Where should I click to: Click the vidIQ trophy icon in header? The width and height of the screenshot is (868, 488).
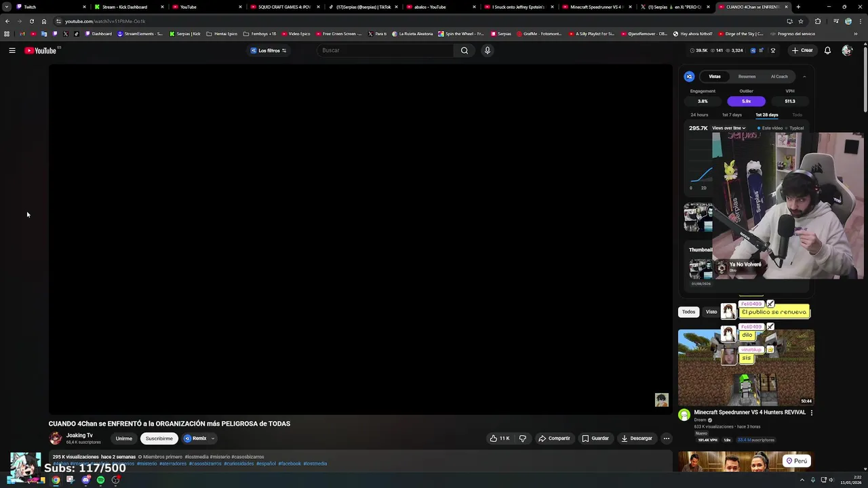tap(772, 50)
